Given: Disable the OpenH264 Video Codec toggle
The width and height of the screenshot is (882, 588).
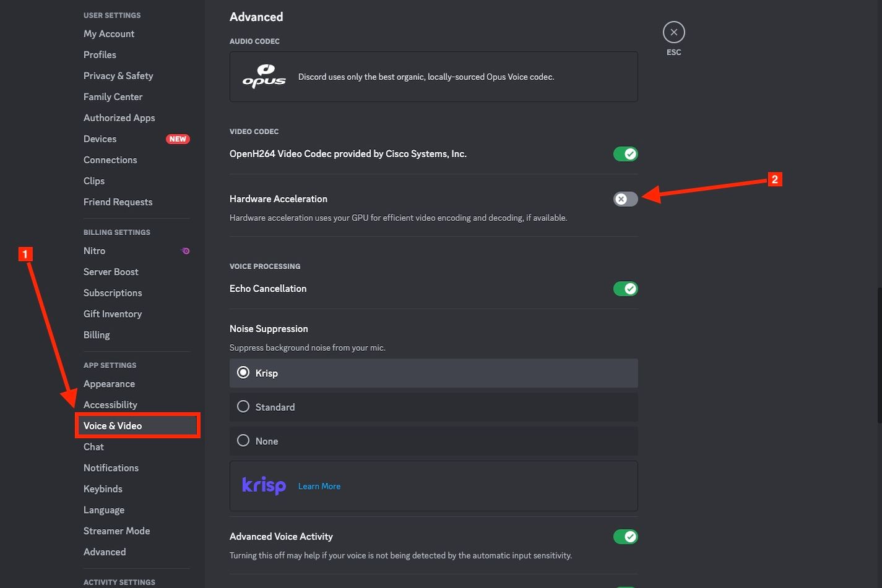Looking at the screenshot, I should coord(625,153).
